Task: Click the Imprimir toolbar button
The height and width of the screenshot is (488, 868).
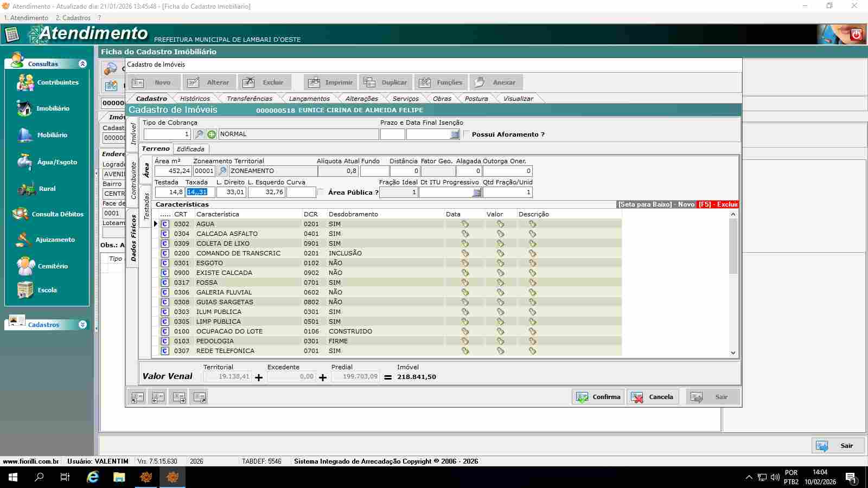Action: [x=330, y=82]
